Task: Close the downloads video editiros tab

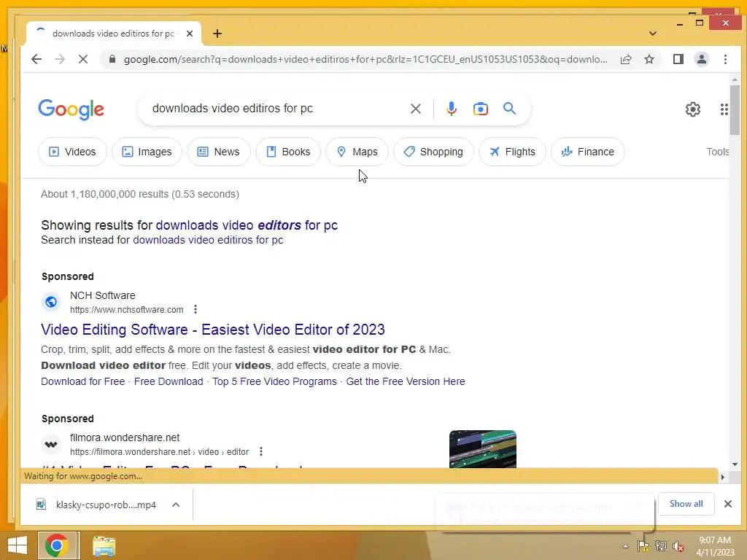Action: [x=190, y=34]
